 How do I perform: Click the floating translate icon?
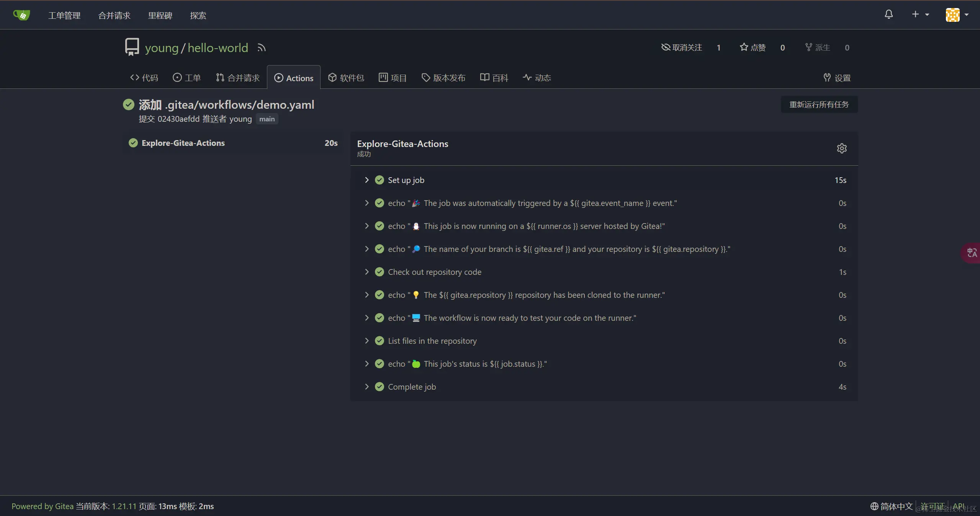[x=972, y=253]
